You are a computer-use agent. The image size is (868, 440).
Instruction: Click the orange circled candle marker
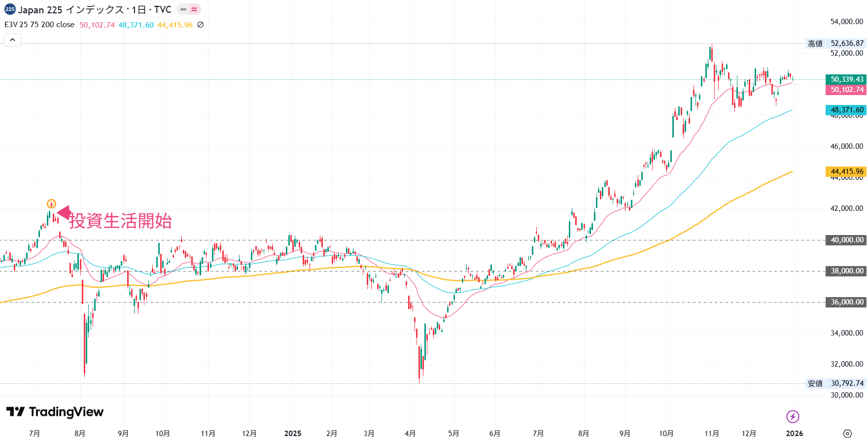pos(52,204)
